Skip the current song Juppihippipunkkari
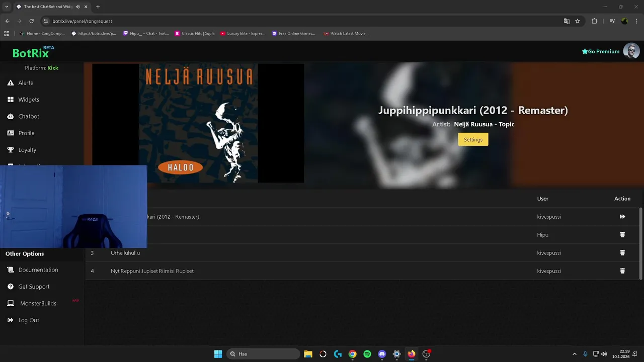 [622, 217]
